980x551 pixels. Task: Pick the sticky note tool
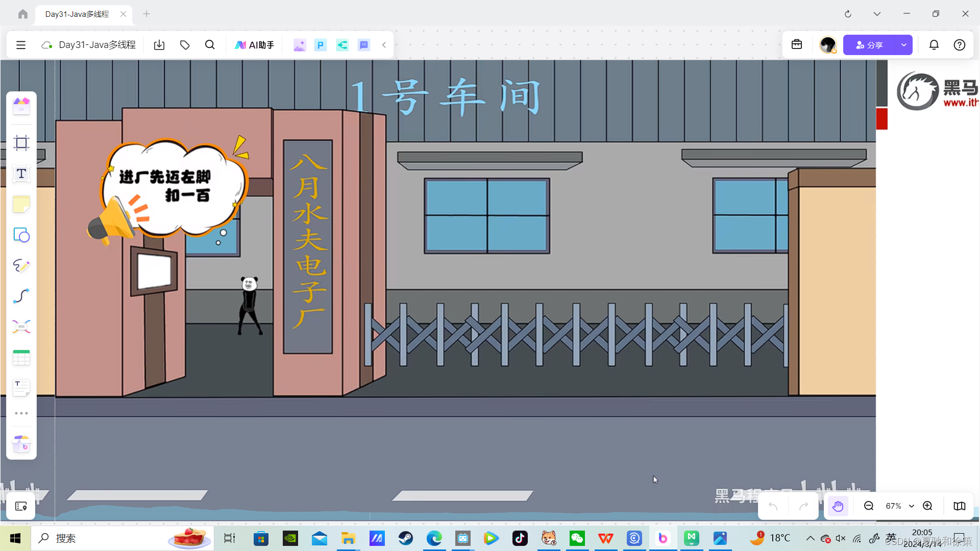pyautogui.click(x=21, y=205)
